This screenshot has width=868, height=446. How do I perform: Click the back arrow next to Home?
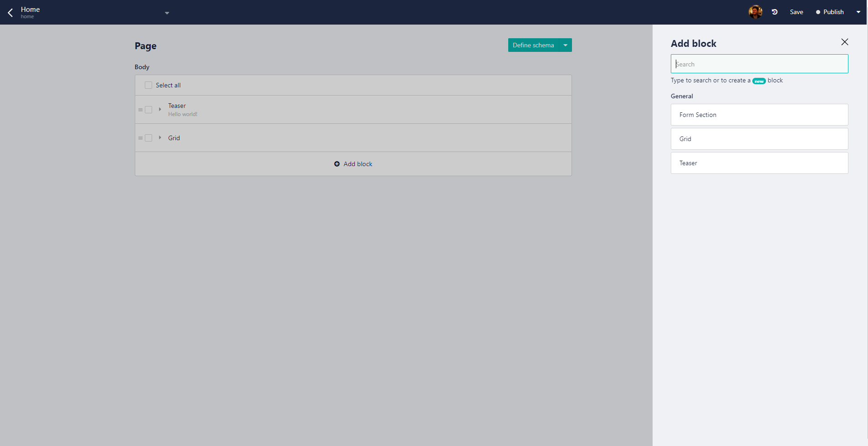(x=10, y=12)
